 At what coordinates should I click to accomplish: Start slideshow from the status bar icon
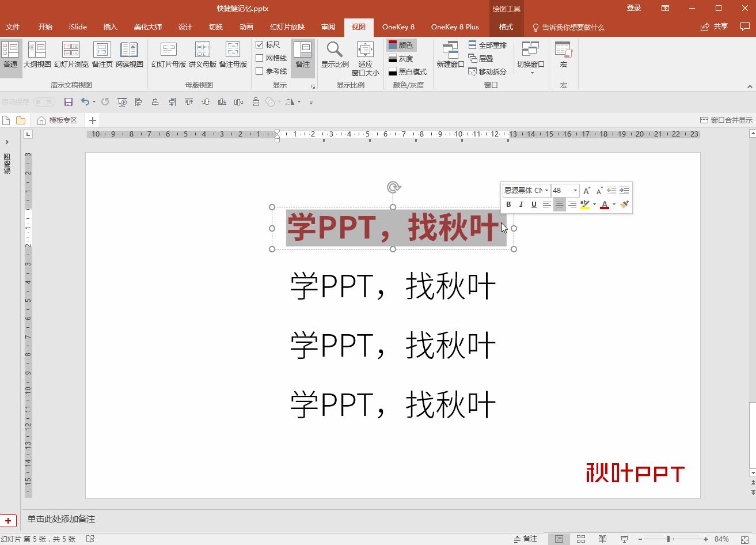coord(624,538)
